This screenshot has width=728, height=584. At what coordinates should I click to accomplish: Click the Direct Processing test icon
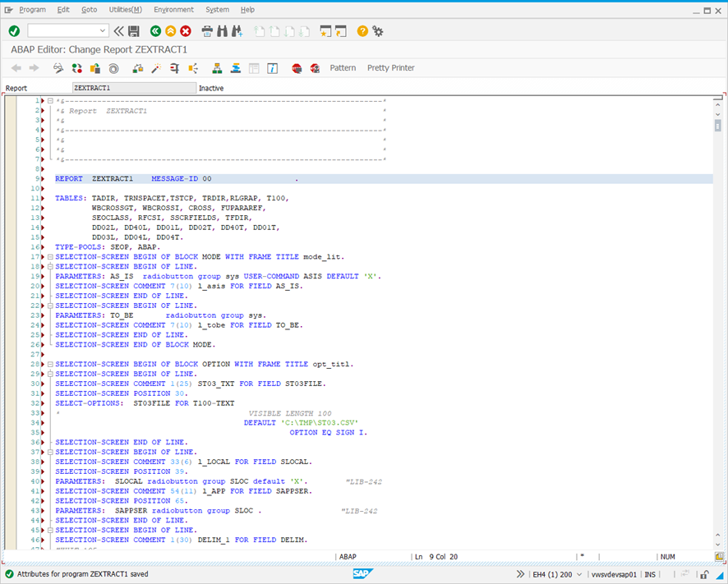pyautogui.click(x=174, y=68)
